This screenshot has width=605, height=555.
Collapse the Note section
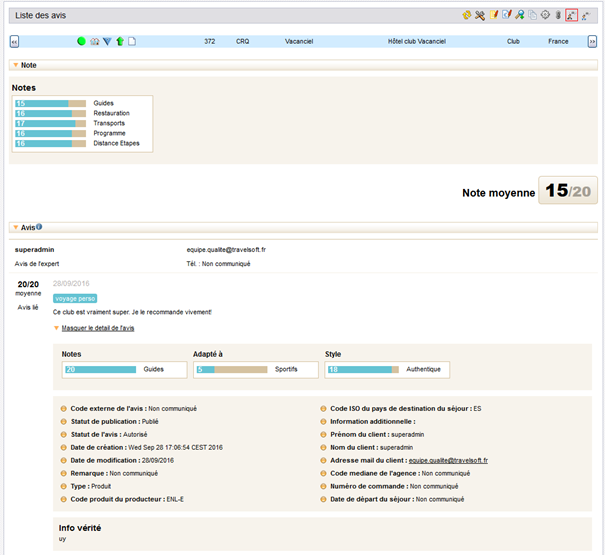pyautogui.click(x=15, y=65)
